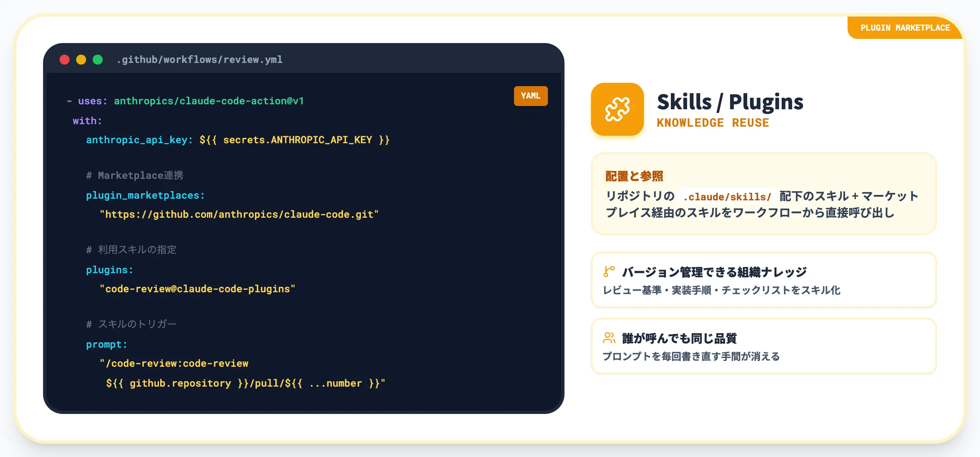Click the KNOWLEDGE REUSE subtitle
The image size is (980, 457).
[x=713, y=123]
